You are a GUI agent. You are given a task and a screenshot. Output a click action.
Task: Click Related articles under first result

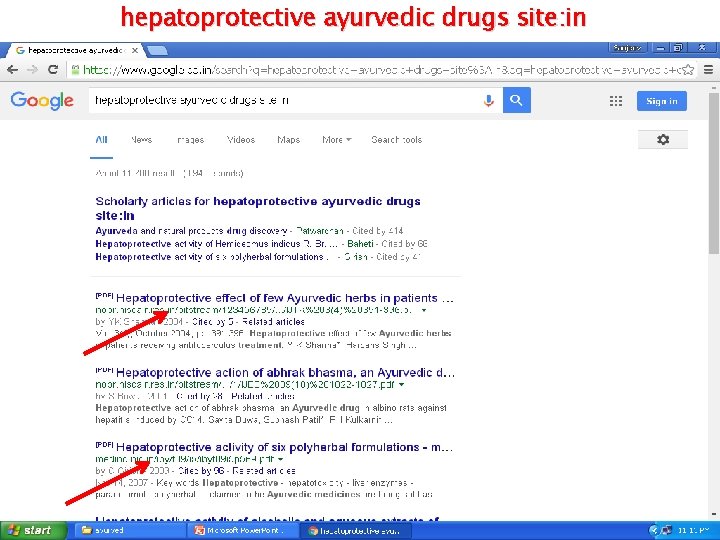(x=273, y=322)
